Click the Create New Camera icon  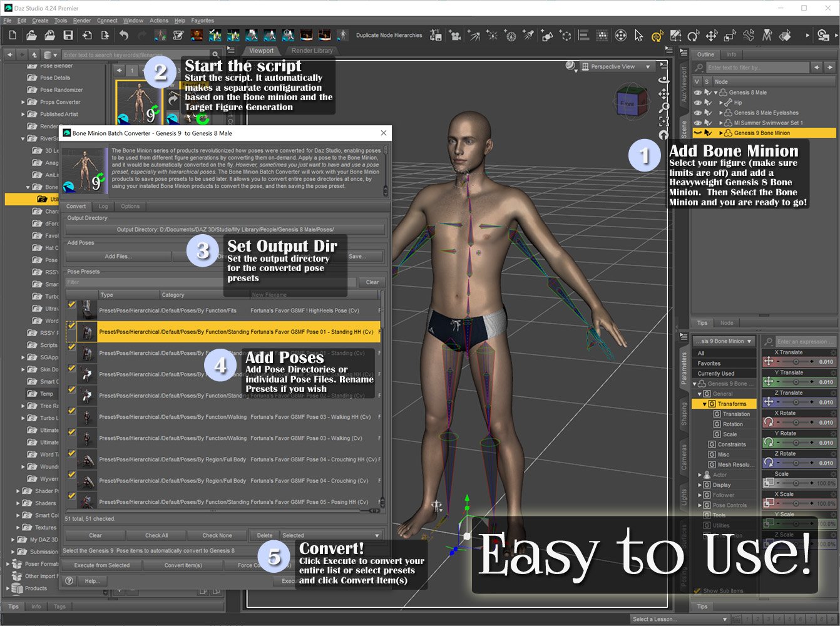pyautogui.click(x=455, y=36)
